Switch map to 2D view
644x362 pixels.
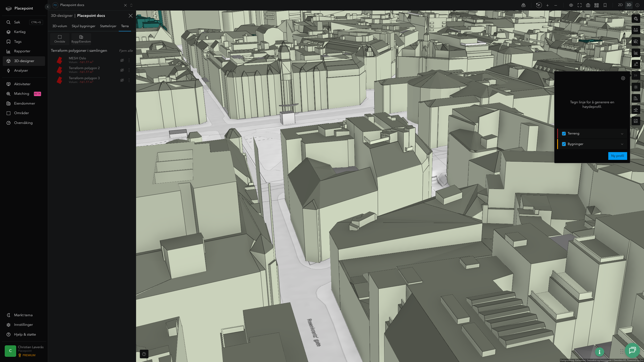pyautogui.click(x=620, y=5)
